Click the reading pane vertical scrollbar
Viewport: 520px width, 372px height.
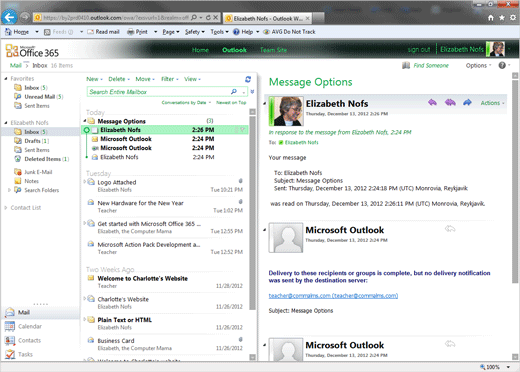pos(515,182)
